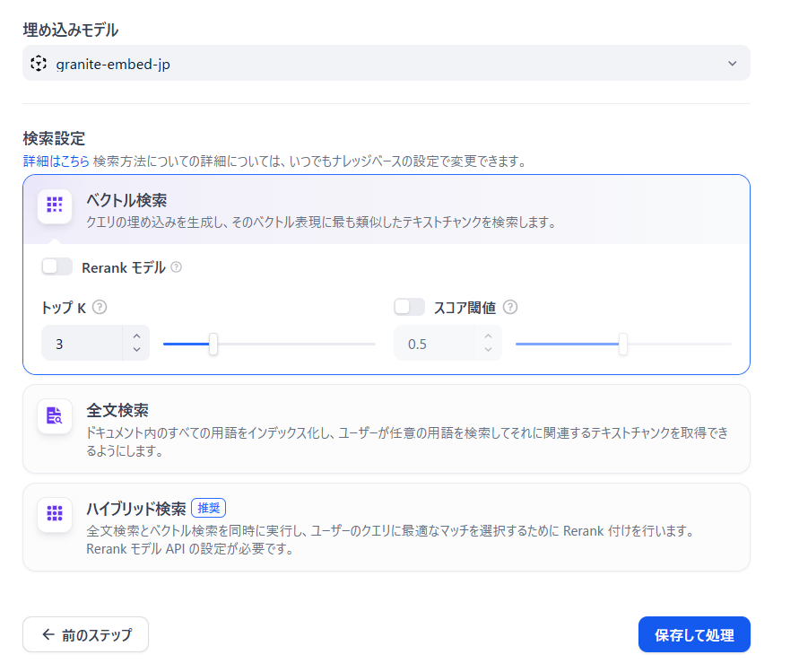799x672 pixels.
Task: Click help icon next to Rerank モデル
Action: click(x=177, y=267)
